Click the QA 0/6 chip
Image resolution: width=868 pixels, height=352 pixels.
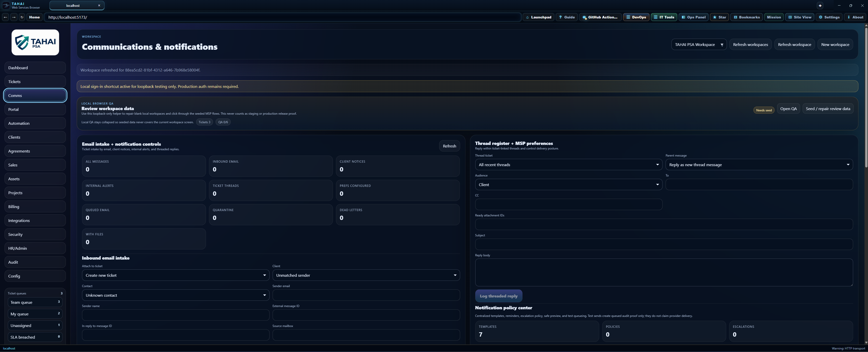(x=223, y=122)
